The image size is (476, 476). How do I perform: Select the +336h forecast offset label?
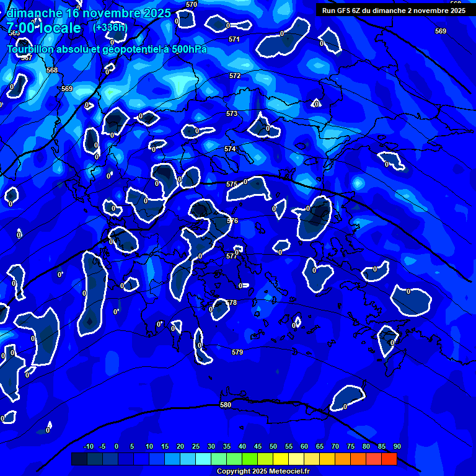point(110,27)
